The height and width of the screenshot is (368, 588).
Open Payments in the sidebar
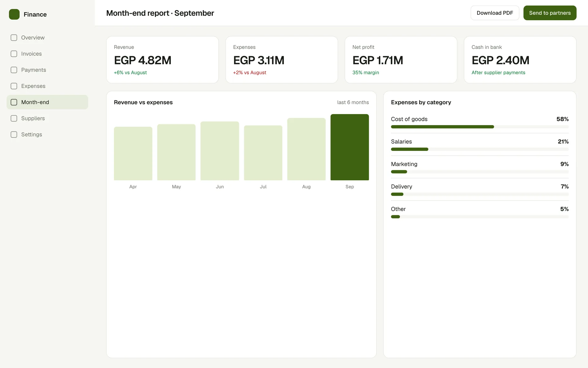pyautogui.click(x=47, y=70)
